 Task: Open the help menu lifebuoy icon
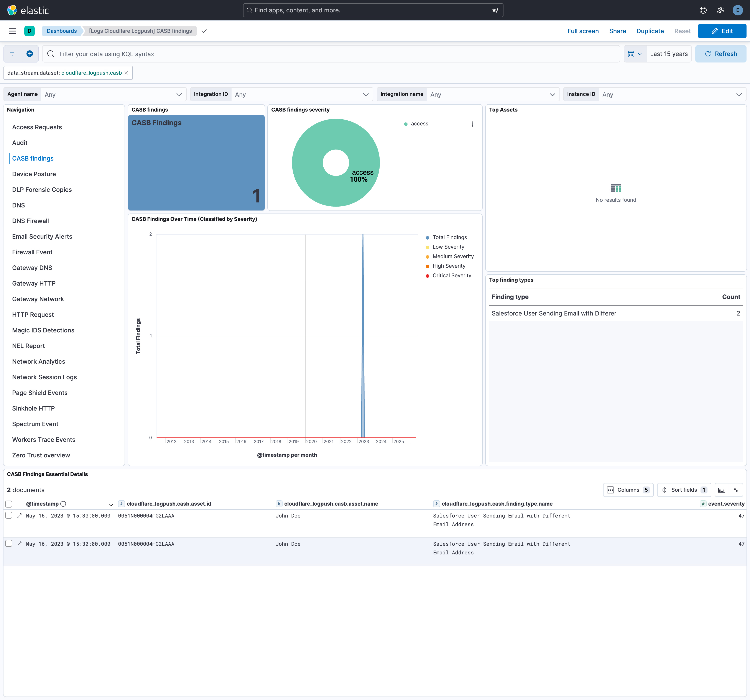[703, 10]
